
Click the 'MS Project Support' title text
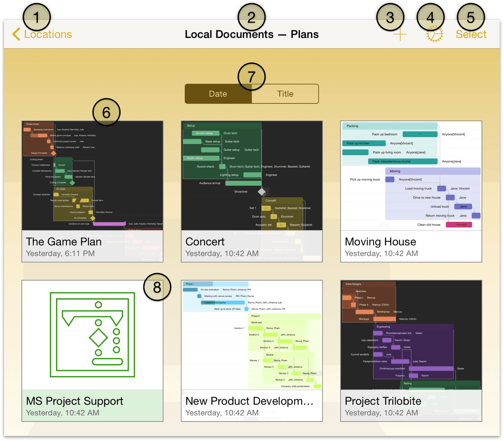tap(75, 401)
